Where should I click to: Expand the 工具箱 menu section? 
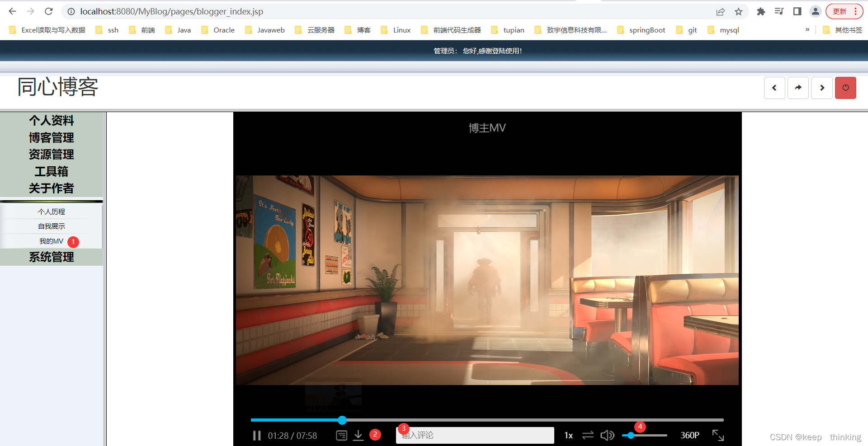pyautogui.click(x=52, y=172)
